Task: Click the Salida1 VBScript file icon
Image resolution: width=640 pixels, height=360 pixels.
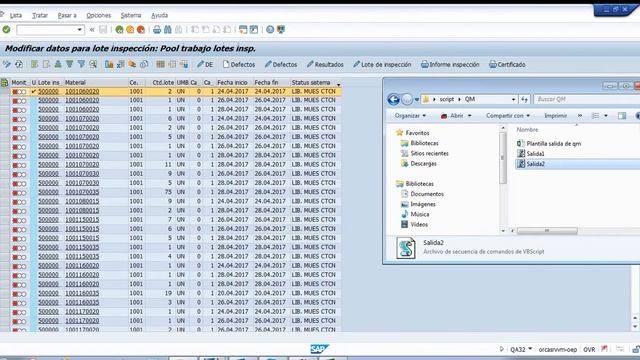Action: tap(521, 153)
